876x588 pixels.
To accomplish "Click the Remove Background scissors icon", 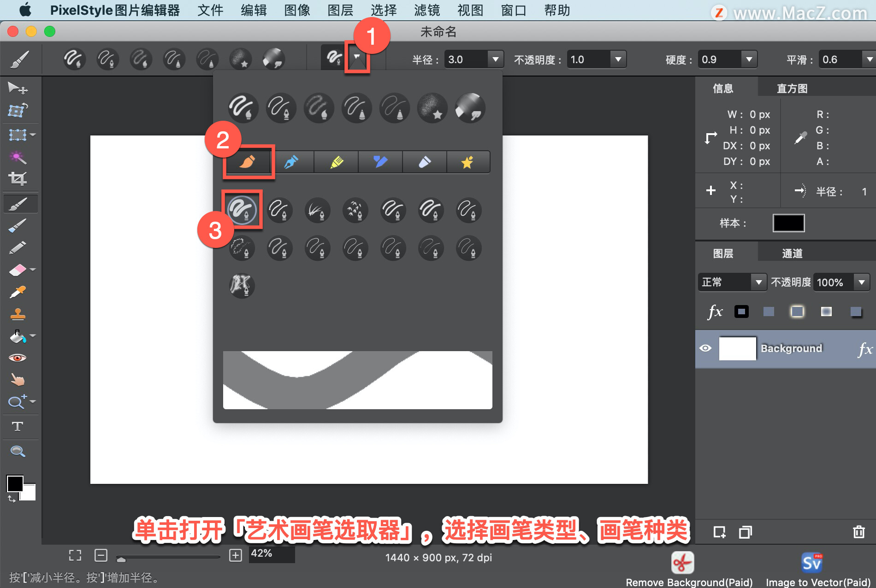I will 682,562.
